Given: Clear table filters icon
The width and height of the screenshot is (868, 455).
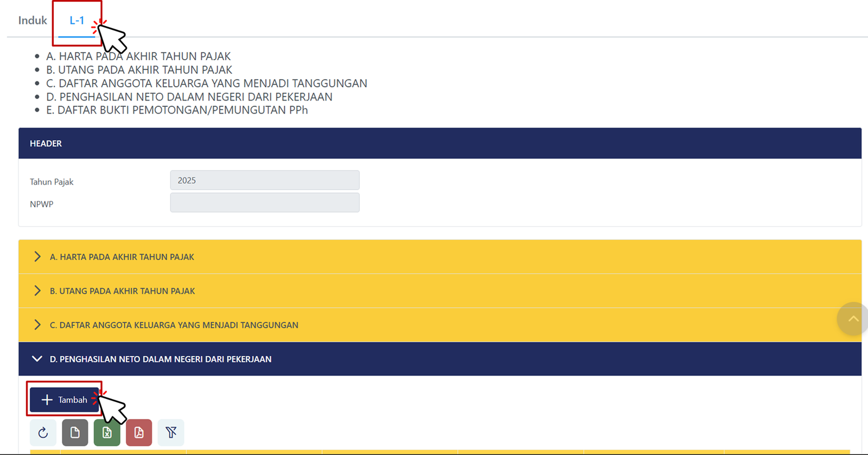Looking at the screenshot, I should 171,433.
